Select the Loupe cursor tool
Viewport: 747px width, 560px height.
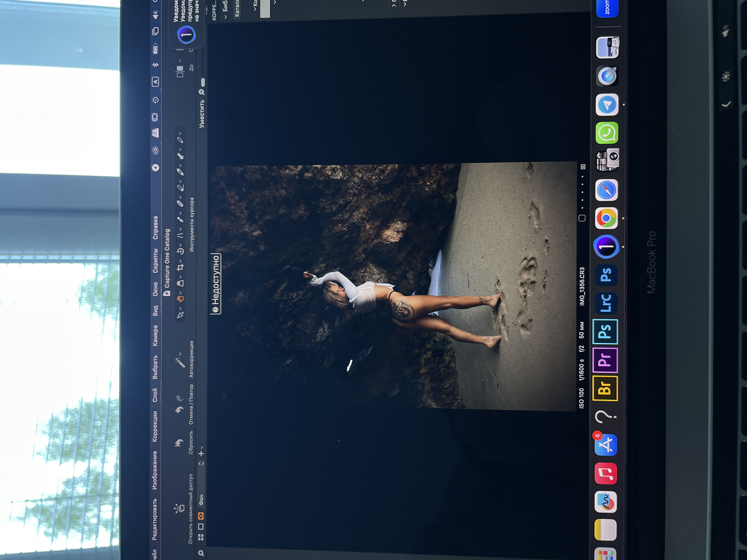pyautogui.click(x=180, y=283)
